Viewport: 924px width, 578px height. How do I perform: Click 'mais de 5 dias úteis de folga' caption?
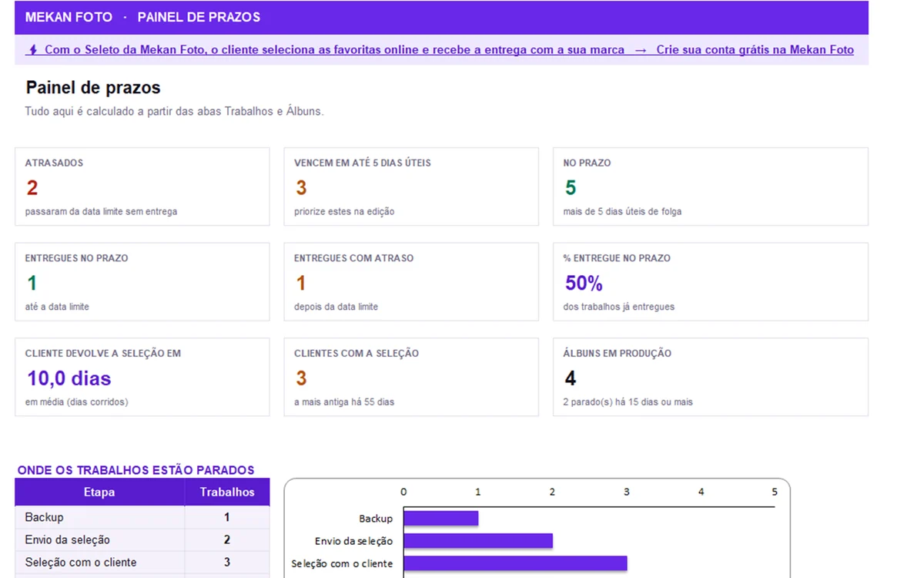click(x=622, y=212)
